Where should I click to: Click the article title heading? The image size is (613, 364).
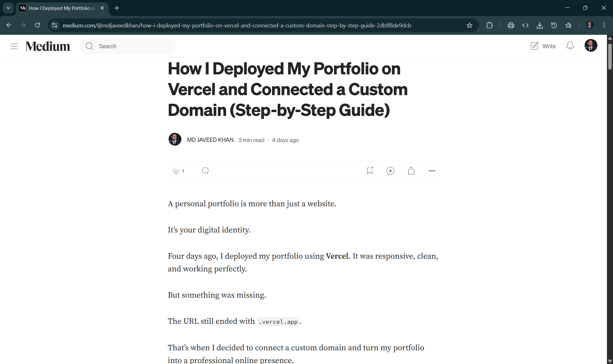(287, 89)
